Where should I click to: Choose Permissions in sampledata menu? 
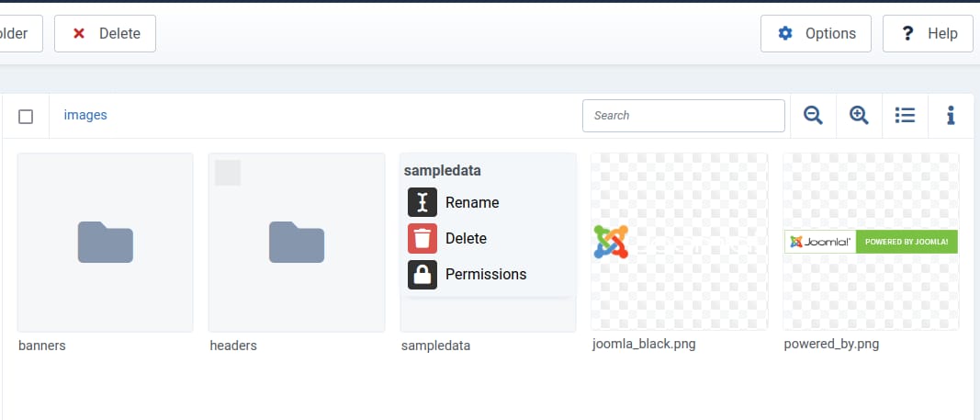(486, 275)
